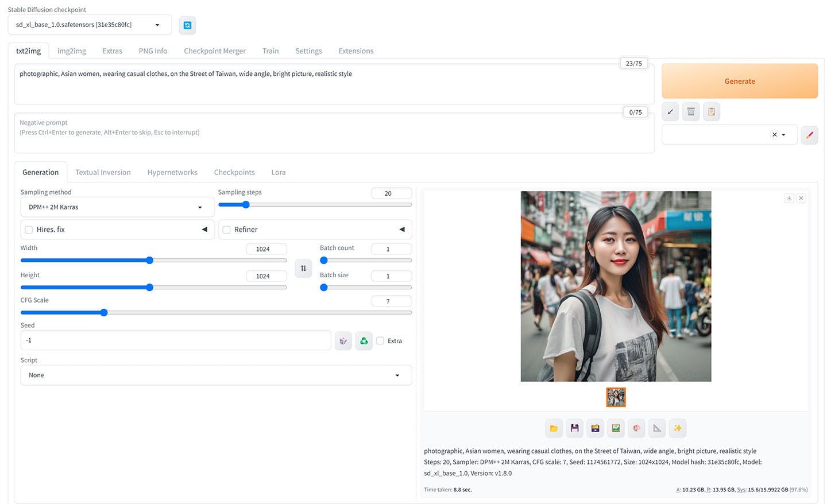Click the dice icon to randomize seed
Viewport: 827px width, 504px height.
pos(343,341)
